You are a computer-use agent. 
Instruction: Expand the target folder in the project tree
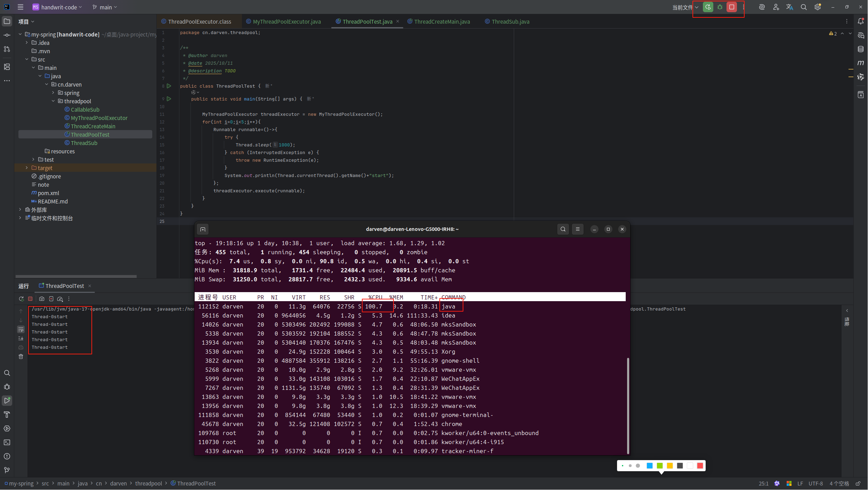pos(27,168)
